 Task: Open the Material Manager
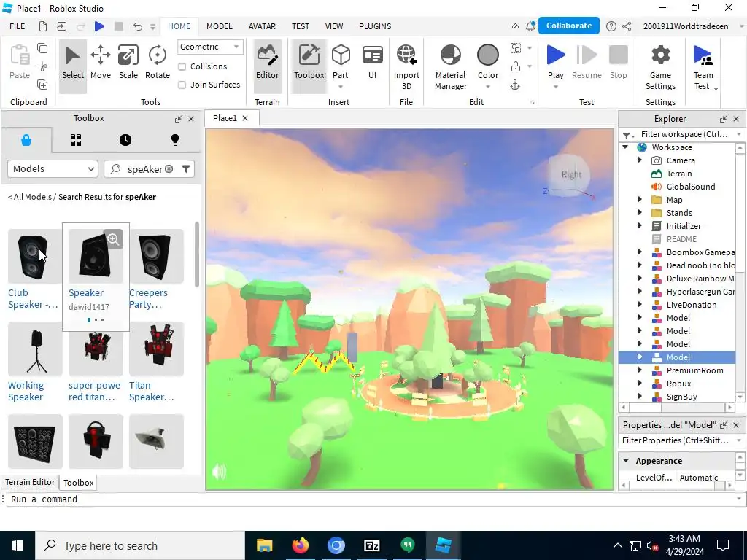(x=451, y=67)
